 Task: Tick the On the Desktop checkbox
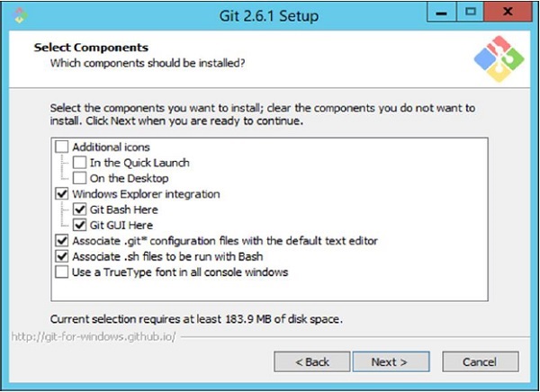coord(80,178)
